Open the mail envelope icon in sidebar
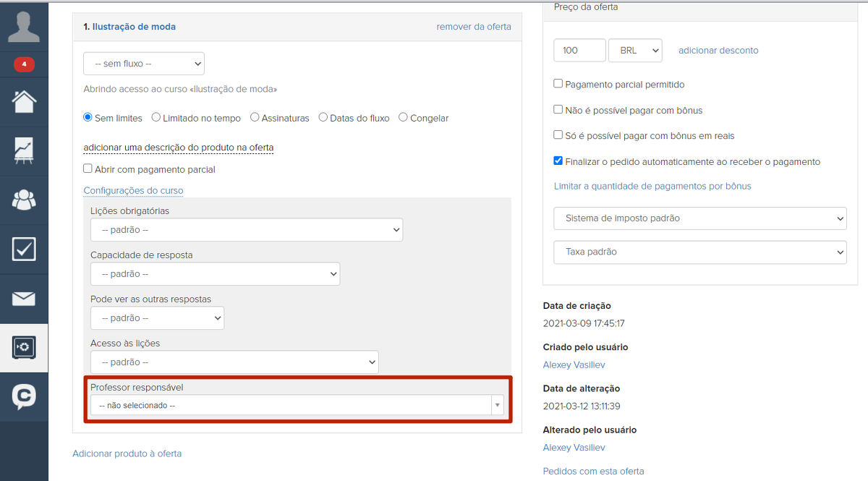This screenshot has width=868, height=481. (x=24, y=299)
